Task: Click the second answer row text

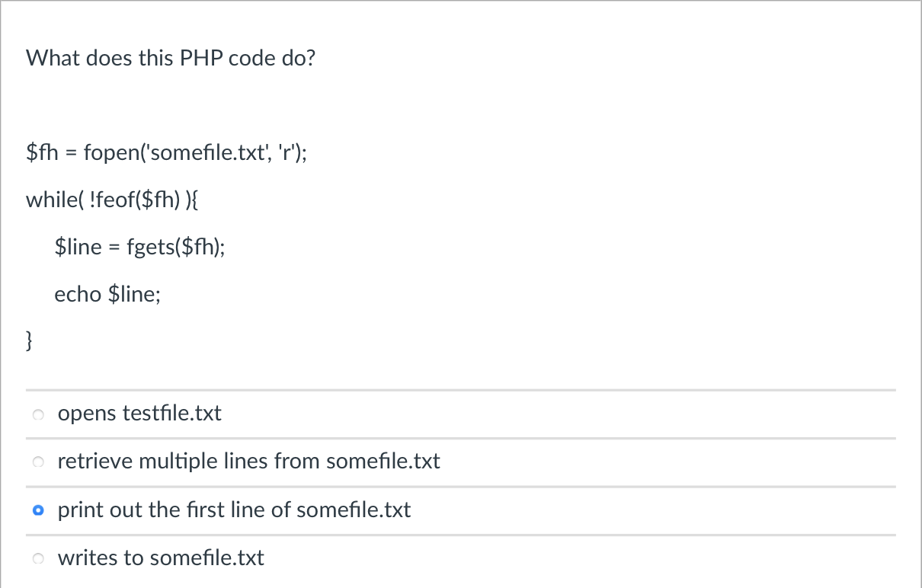Action: click(248, 462)
